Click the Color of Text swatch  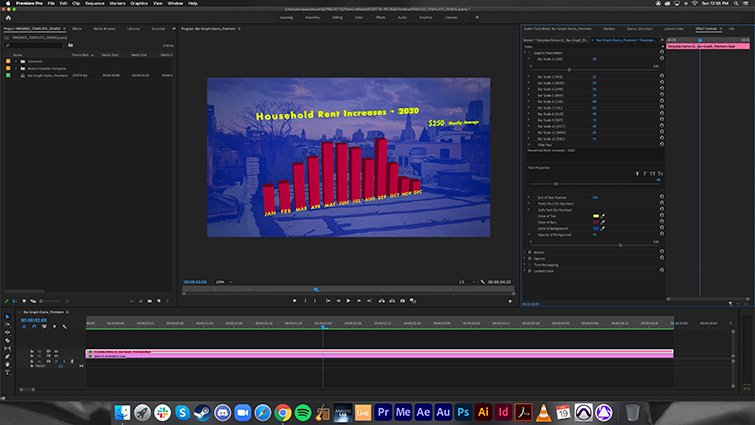pos(596,216)
